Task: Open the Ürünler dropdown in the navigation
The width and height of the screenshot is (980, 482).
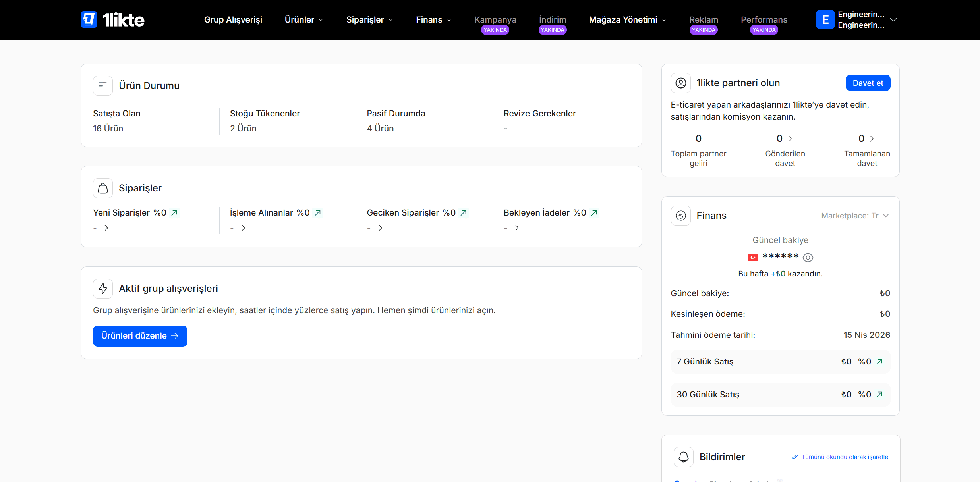Action: pos(303,19)
